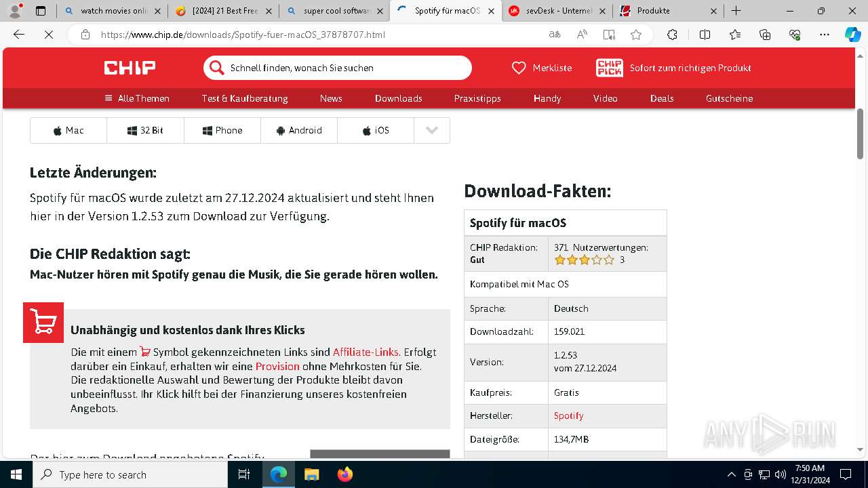The image size is (868, 488).
Task: Go back with the browser back arrow
Action: pos(19,35)
